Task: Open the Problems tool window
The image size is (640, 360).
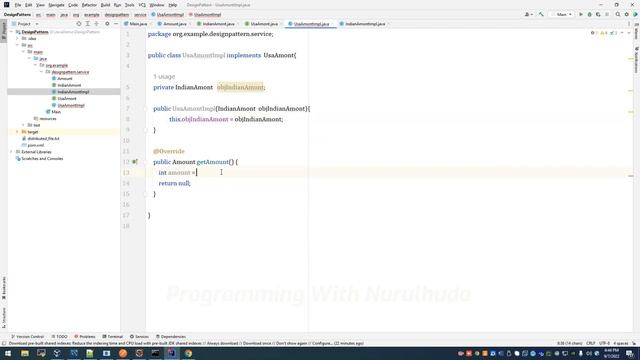Action: pos(85,337)
